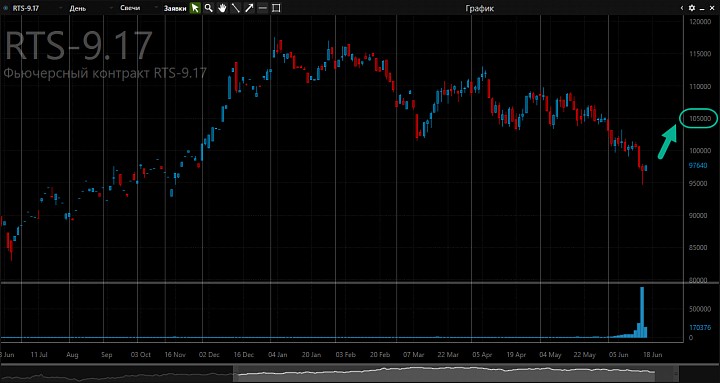Viewport: 720px width, 383px height.
Task: Click the 19 Apr date label
Action: [x=516, y=355]
